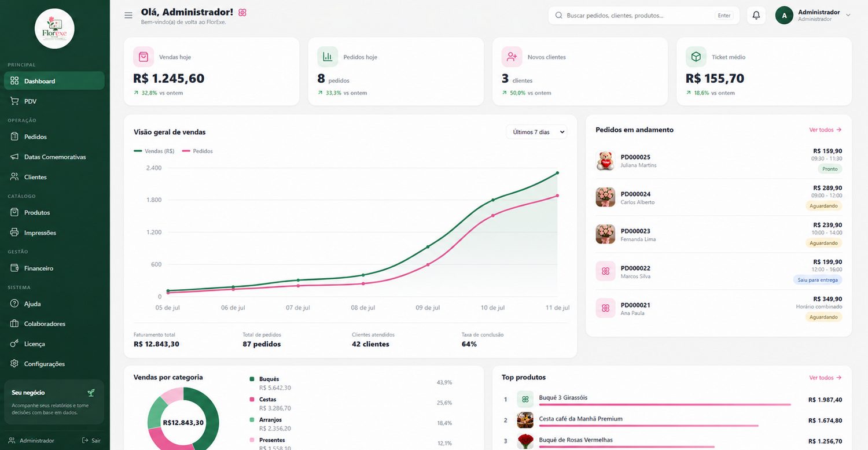Screen dimensions: 868x450
Task: Click the R$ 1.987,40 product value
Action: pyautogui.click(x=825, y=400)
